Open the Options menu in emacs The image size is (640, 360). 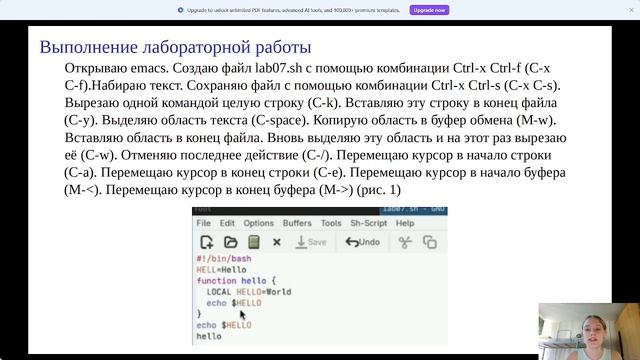(258, 223)
